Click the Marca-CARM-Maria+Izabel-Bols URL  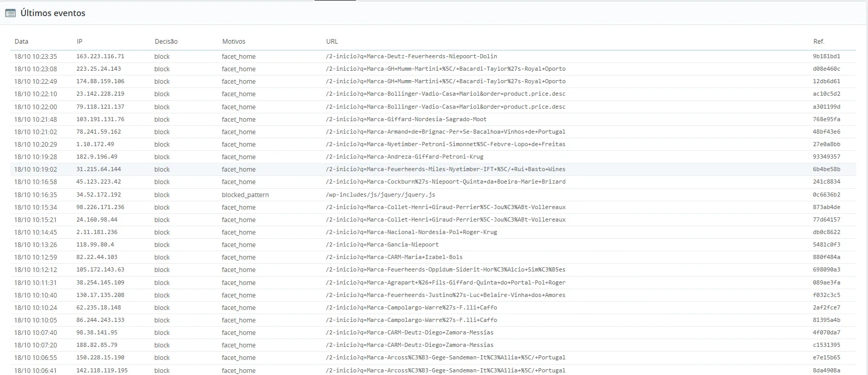click(394, 257)
